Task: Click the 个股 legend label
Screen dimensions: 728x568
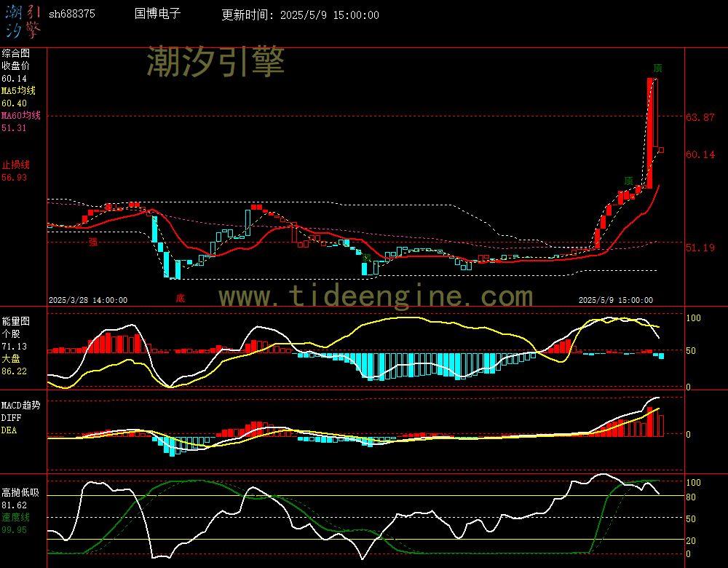Action: pos(11,334)
